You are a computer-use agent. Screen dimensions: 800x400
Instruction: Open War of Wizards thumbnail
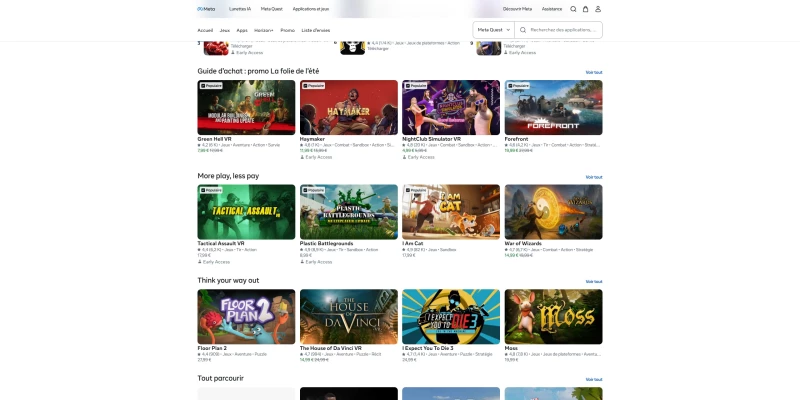(554, 212)
